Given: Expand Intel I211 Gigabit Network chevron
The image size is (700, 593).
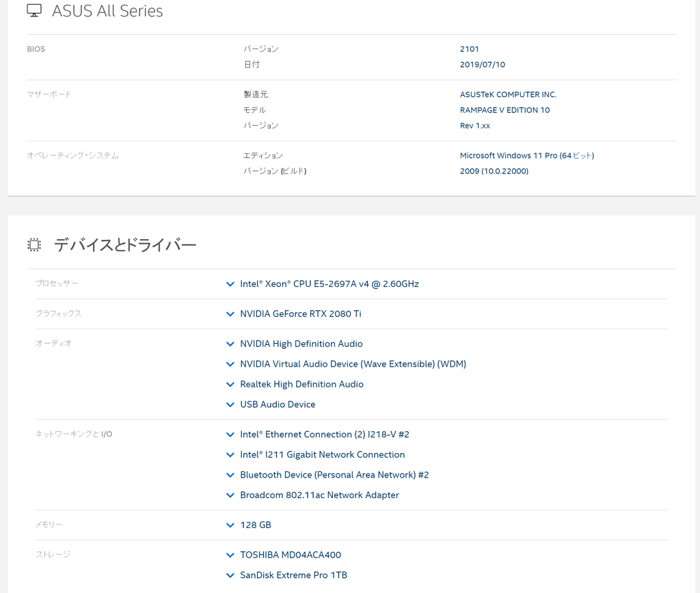Looking at the screenshot, I should pos(230,455).
